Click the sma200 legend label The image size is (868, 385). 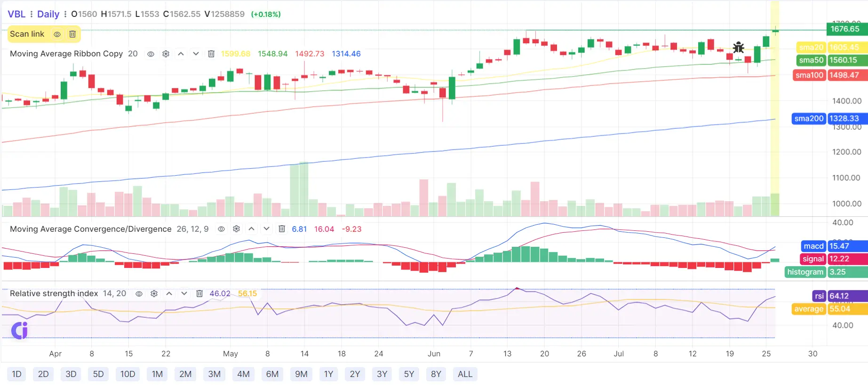coord(809,118)
